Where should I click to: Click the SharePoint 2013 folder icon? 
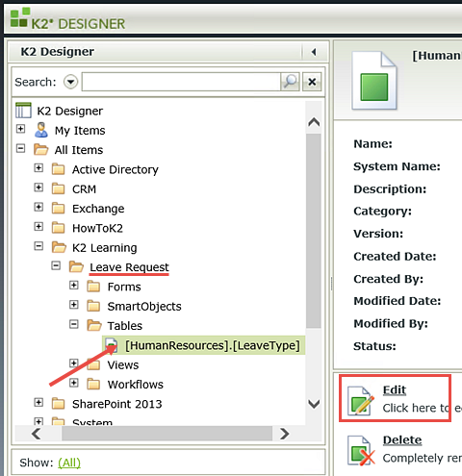click(x=58, y=404)
